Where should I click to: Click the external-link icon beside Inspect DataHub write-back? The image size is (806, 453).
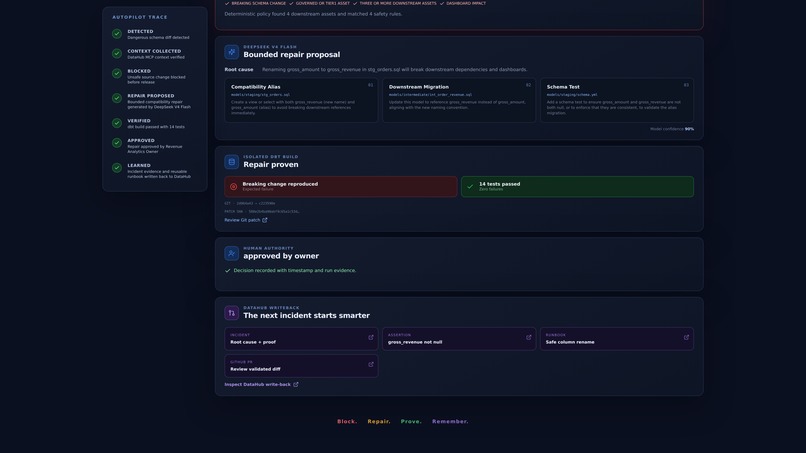pos(296,384)
